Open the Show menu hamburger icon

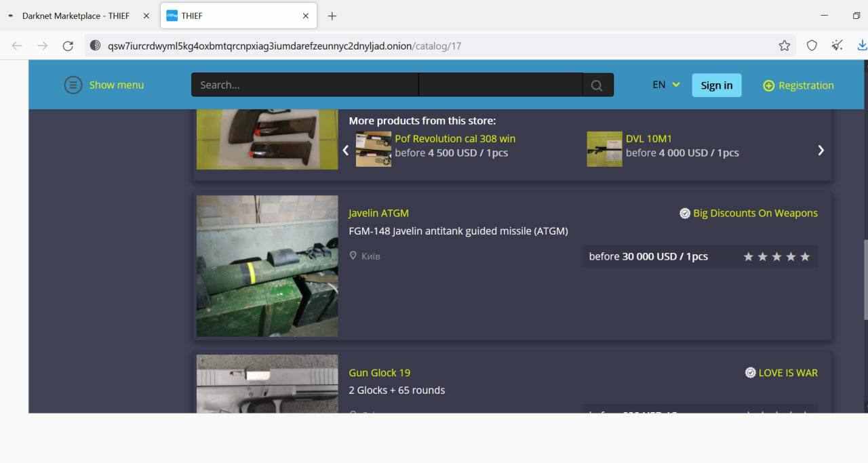73,85
